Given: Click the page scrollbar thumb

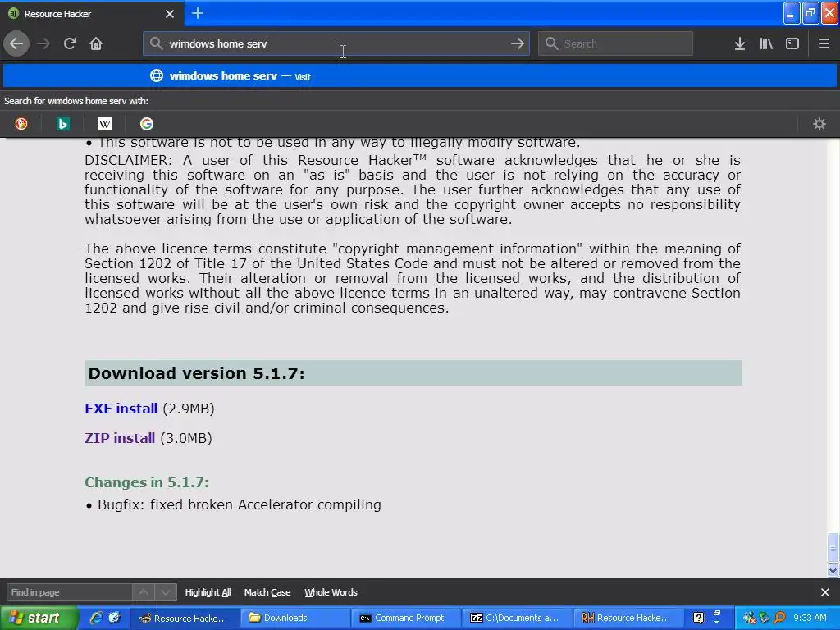Looking at the screenshot, I should point(833,548).
